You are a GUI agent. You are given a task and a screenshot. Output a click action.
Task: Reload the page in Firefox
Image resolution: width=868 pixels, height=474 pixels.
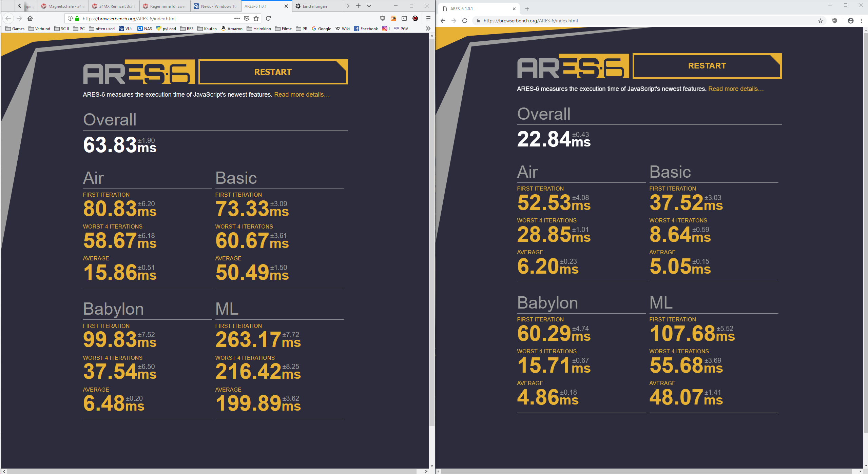tap(268, 18)
